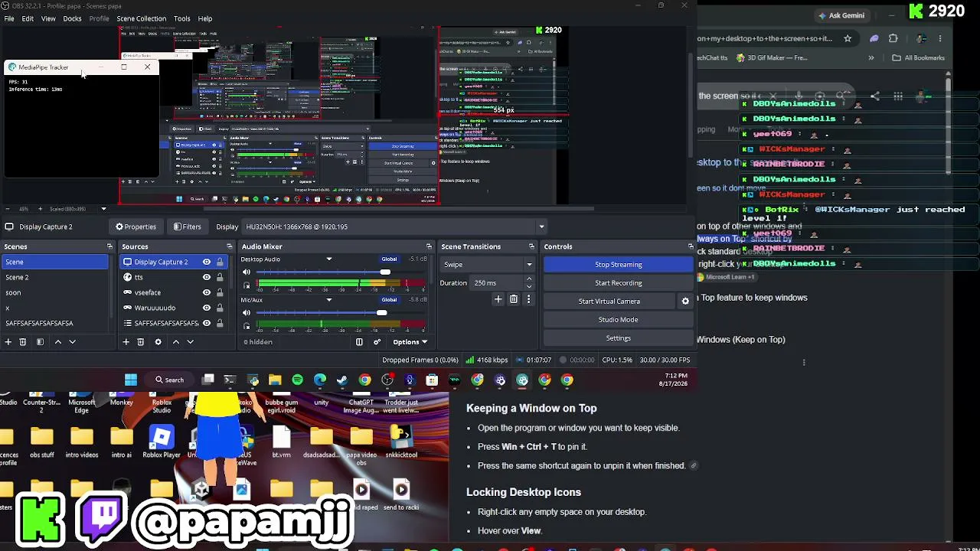Open Steam from the Windows taskbar

pyautogui.click(x=342, y=380)
